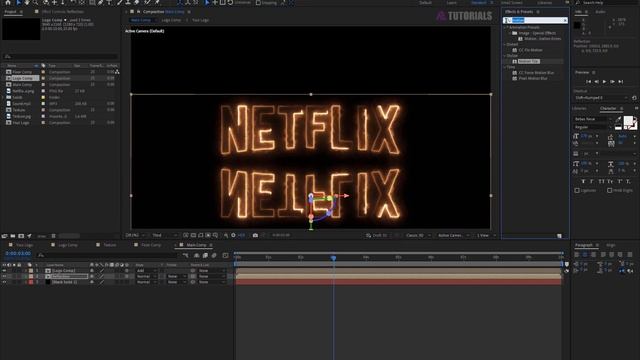
Task: Click the white fill color swatch
Action: (628, 121)
